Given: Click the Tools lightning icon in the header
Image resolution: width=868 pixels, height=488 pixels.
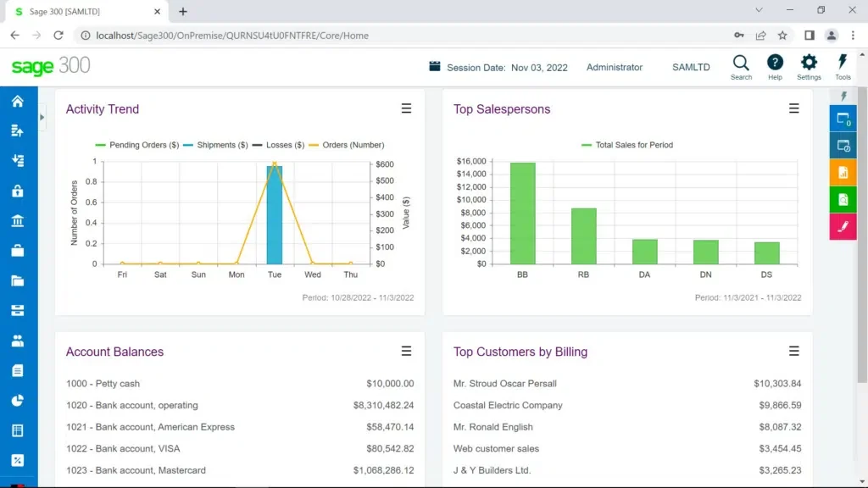Looking at the screenshot, I should (843, 66).
